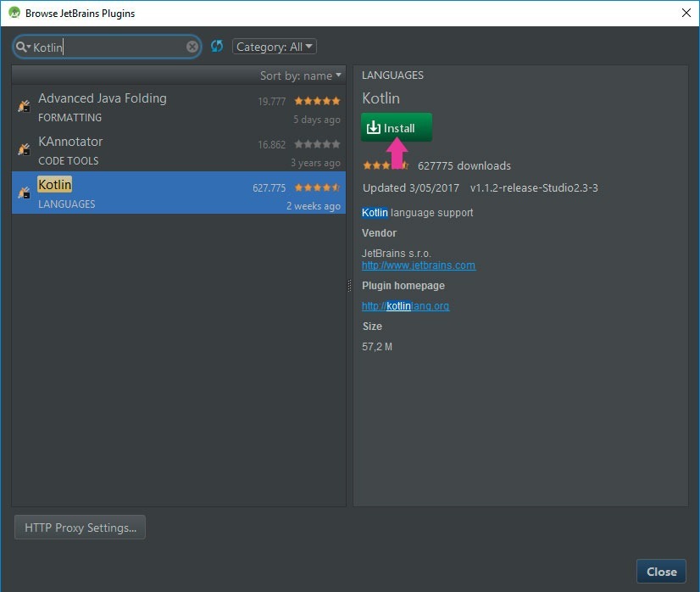
Task: Open the kotlinlang.org homepage link
Action: pos(405,306)
